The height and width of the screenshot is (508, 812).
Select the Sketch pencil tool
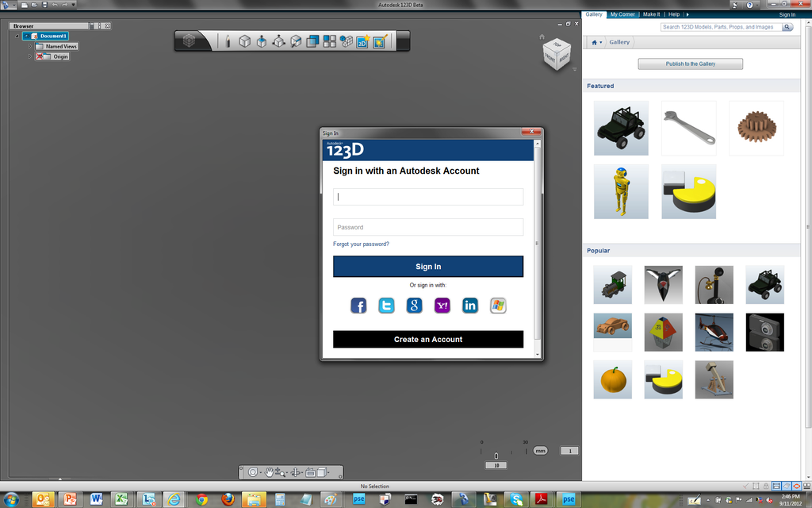click(x=228, y=41)
